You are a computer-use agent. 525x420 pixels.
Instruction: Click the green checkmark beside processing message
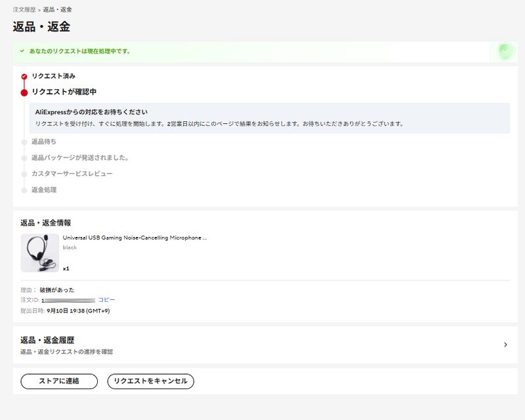pos(22,51)
